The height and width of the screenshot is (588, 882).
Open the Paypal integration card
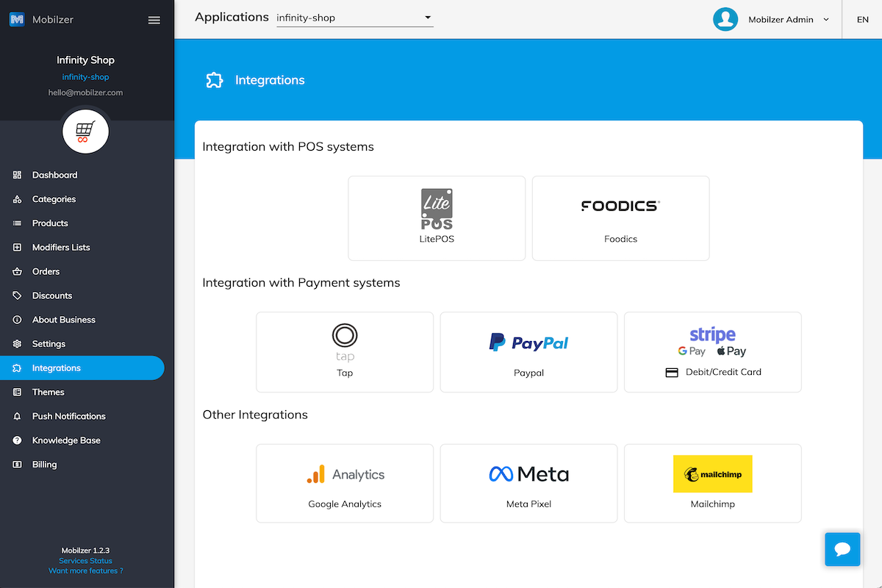(x=528, y=352)
